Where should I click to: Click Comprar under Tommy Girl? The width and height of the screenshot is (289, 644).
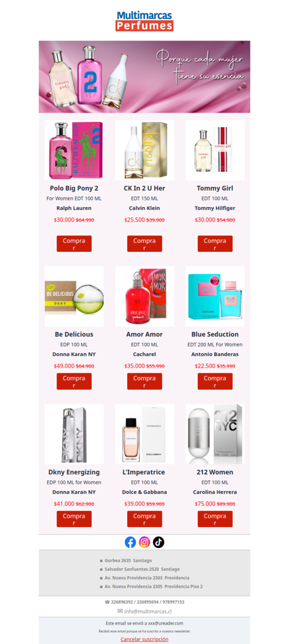pos(215,243)
